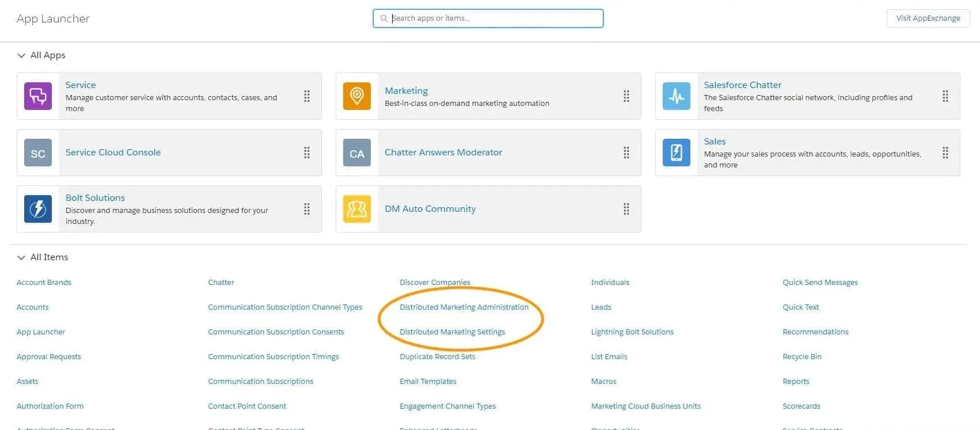Open Distributed Marketing Administration link
Image resolution: width=980 pixels, height=430 pixels.
coord(464,307)
